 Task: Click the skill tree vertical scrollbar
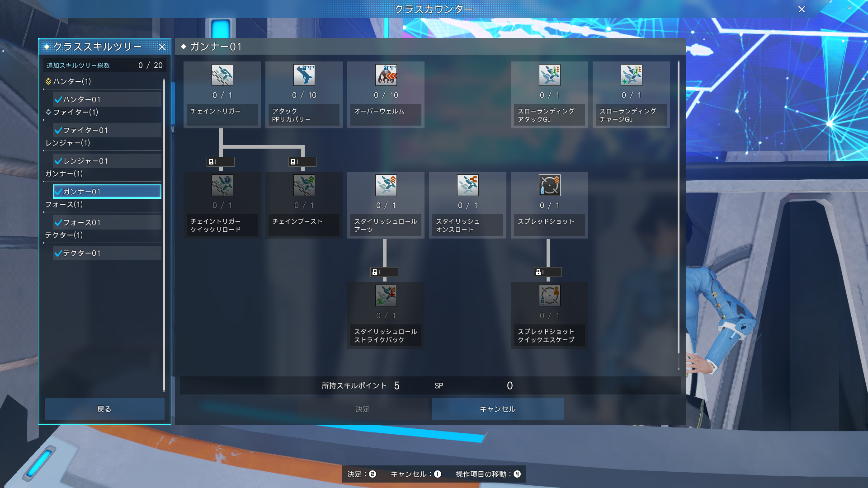pyautogui.click(x=678, y=208)
